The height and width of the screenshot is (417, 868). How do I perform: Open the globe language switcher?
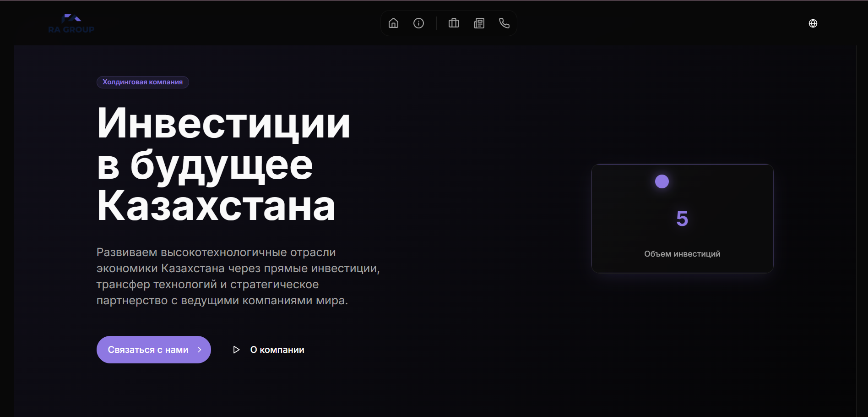[813, 23]
